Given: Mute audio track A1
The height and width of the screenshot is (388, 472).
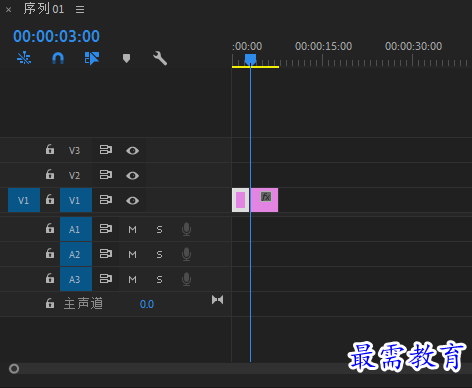Looking at the screenshot, I should (132, 229).
